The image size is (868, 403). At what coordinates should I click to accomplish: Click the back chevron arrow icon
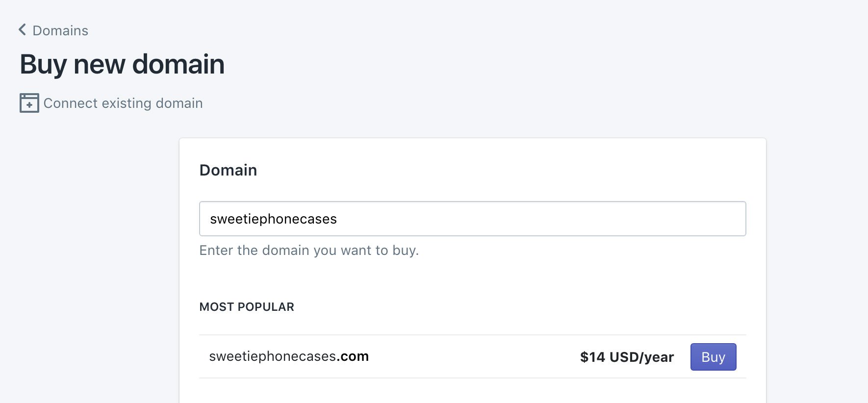tap(22, 30)
